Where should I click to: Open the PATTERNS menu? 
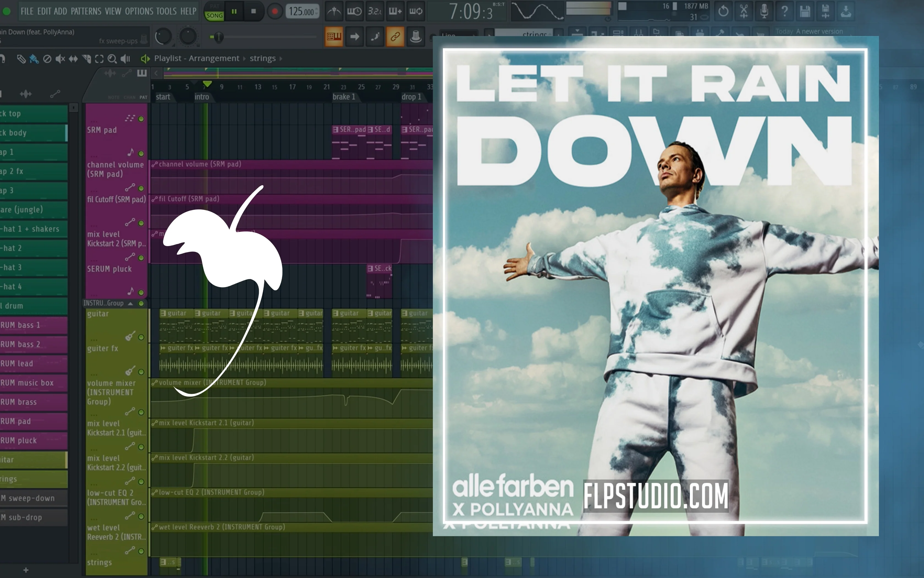click(86, 11)
